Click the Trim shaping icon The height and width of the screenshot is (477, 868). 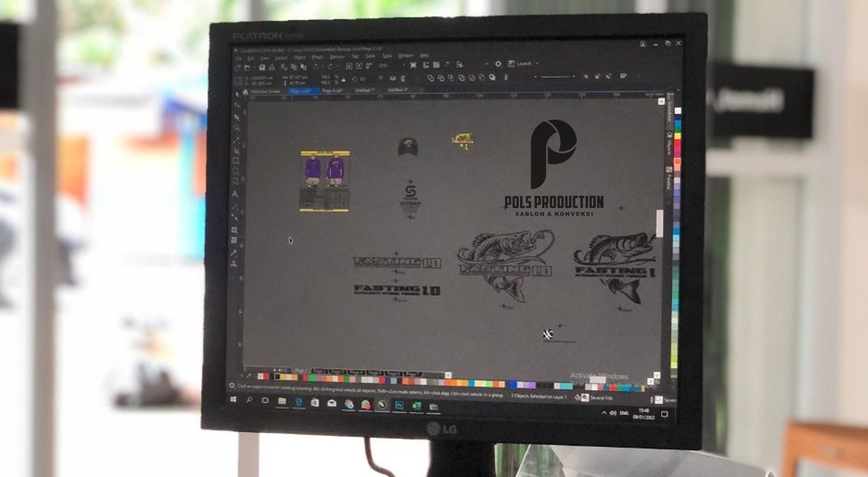441,78
